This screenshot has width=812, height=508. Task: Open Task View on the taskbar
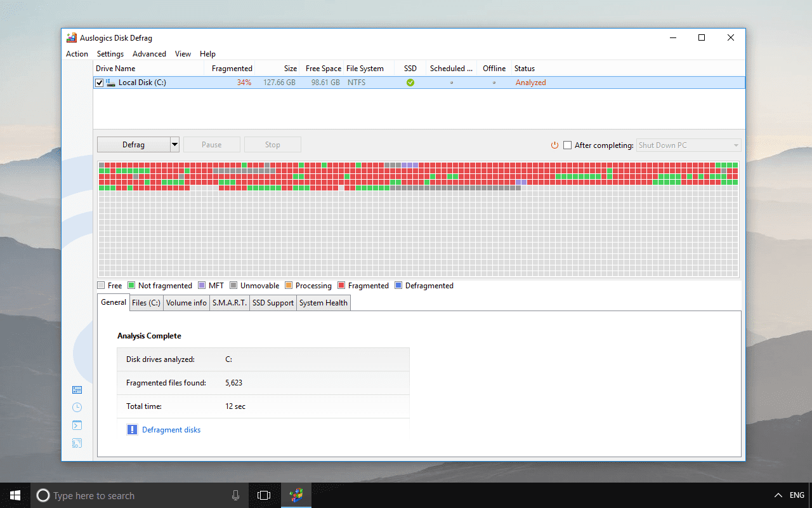tap(264, 495)
